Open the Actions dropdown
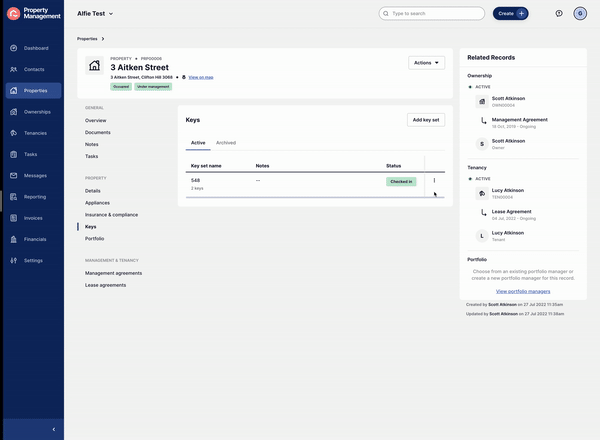 426,63
